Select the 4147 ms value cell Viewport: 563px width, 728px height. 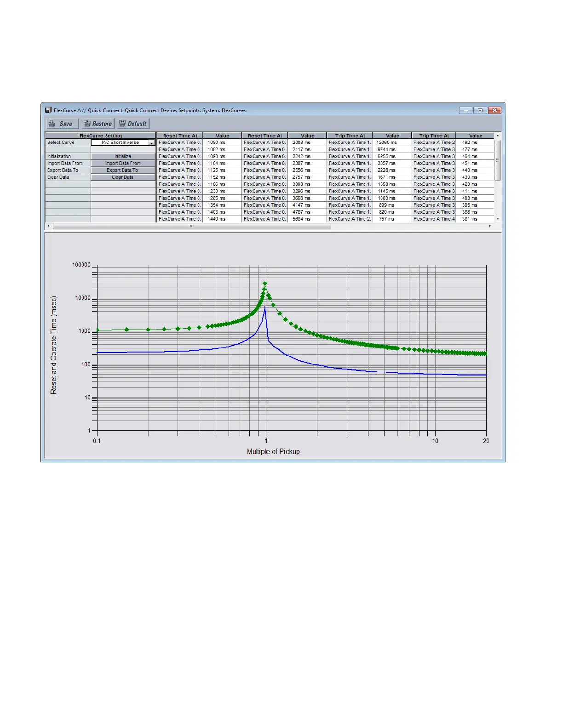pyautogui.click(x=307, y=205)
